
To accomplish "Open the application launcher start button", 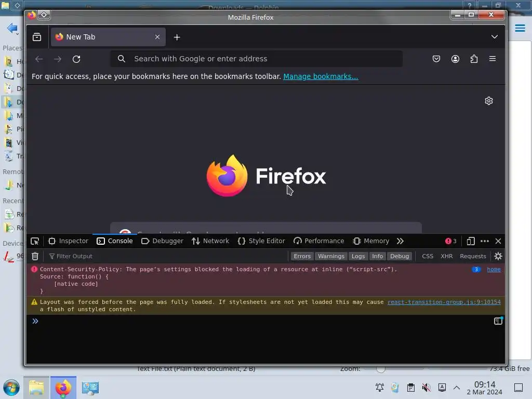I will coord(11,388).
